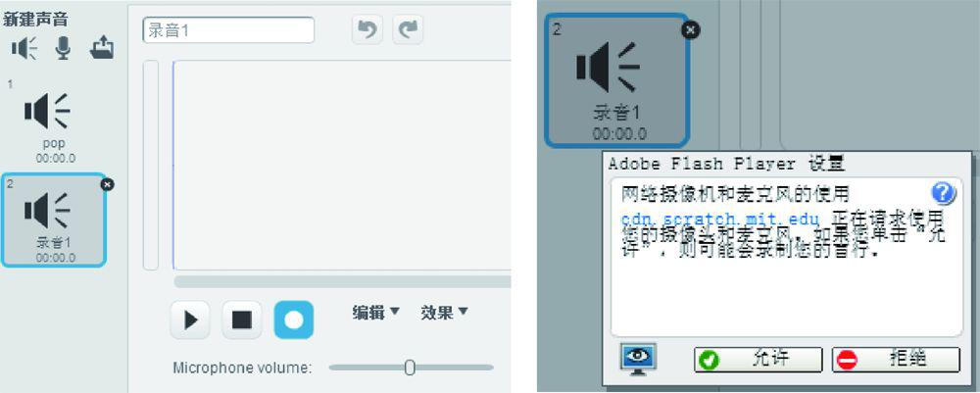Play the recorded sound
Viewport: 980px width, 393px height.
coord(190,319)
